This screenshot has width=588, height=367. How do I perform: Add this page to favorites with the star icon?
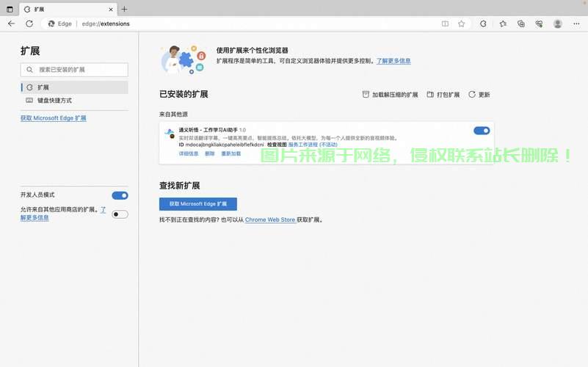point(462,23)
